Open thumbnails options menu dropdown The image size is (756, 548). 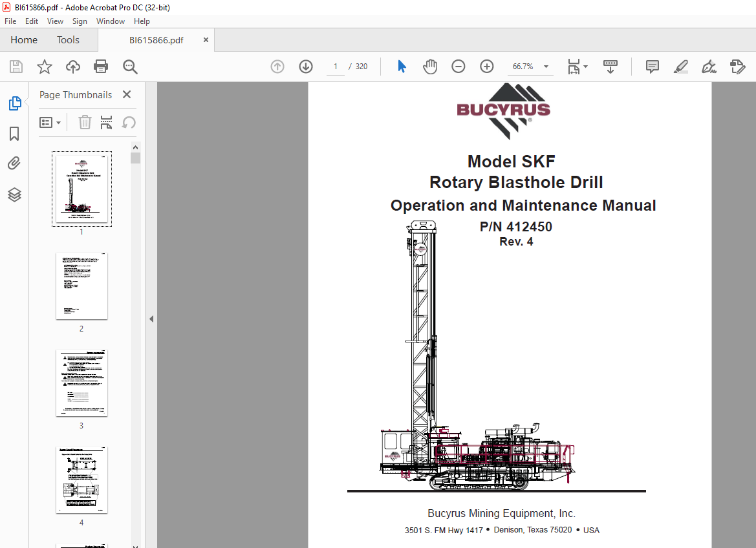coord(50,122)
